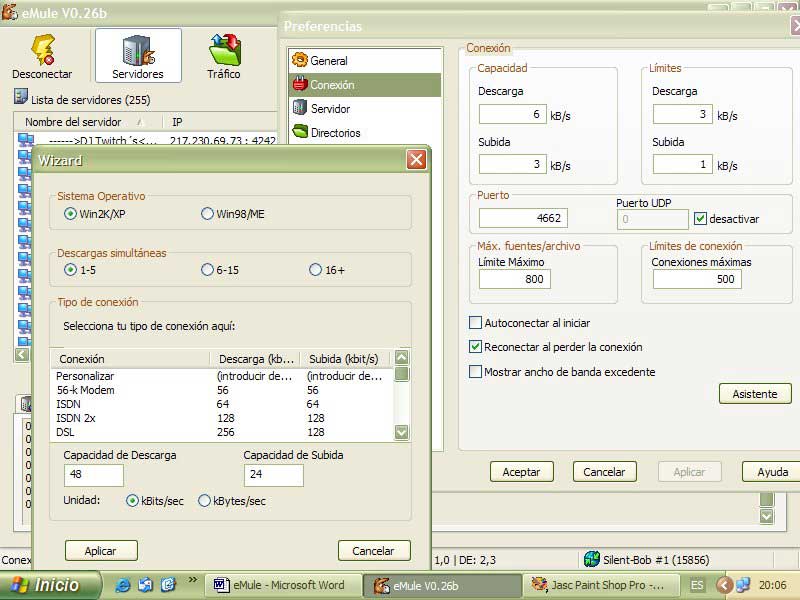Select kBits/sec unit option
Viewport: 800px width, 600px height.
pyautogui.click(x=132, y=501)
